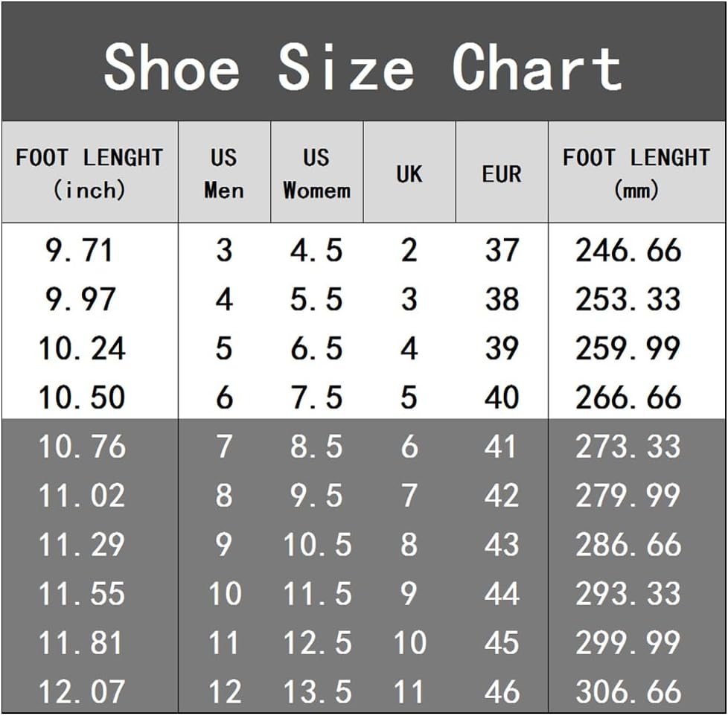Click the 246.66 mm cell

(x=628, y=251)
